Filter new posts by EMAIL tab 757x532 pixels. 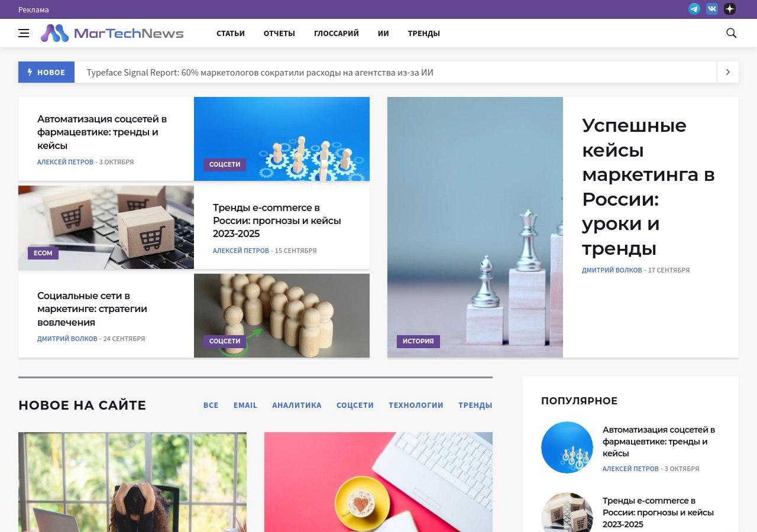[x=245, y=406]
